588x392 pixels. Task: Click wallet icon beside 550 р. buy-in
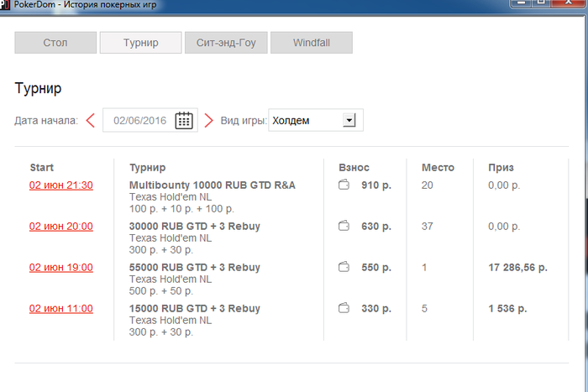344,267
